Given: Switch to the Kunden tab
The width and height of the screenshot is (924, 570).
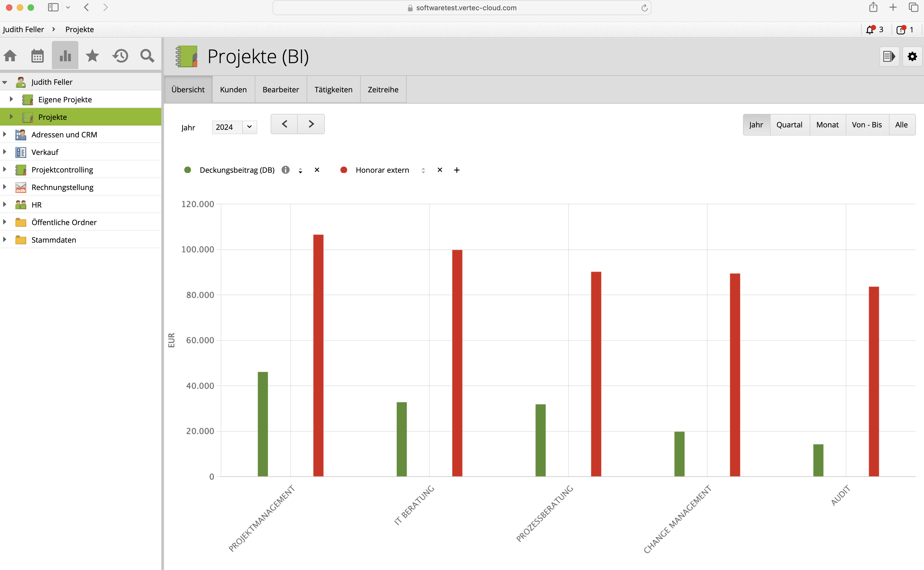Looking at the screenshot, I should pos(233,90).
